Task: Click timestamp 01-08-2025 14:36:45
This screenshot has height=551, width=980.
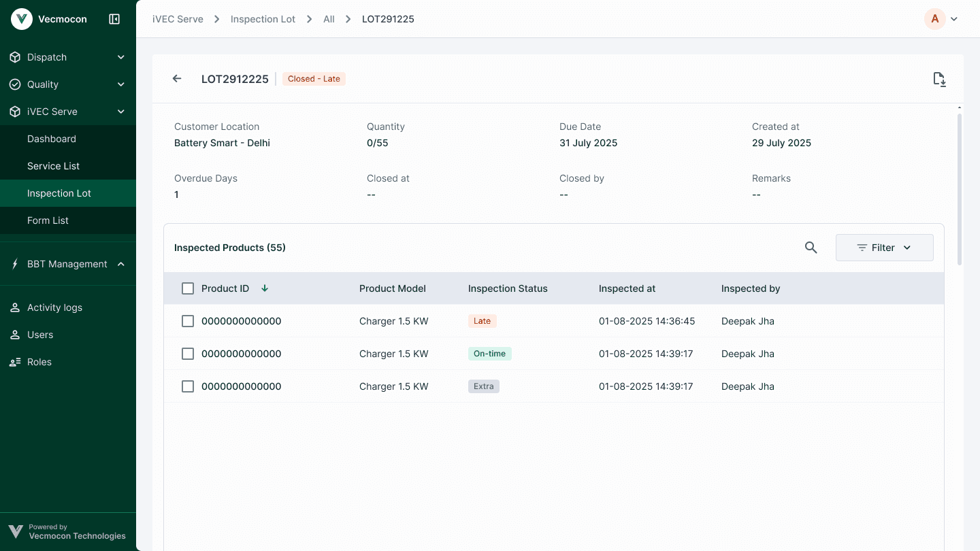Action: click(x=647, y=321)
